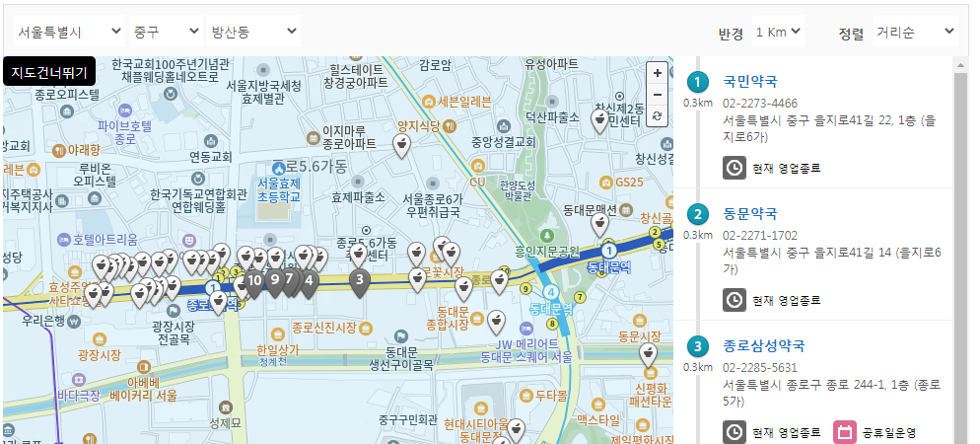Open the 중구 district dropdown
The image size is (980, 444).
(167, 32)
